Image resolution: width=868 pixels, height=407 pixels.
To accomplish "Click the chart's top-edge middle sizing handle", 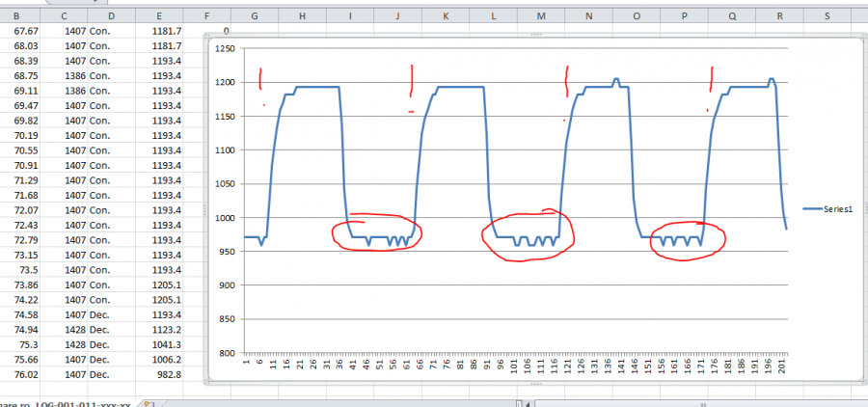I will pyautogui.click(x=533, y=36).
